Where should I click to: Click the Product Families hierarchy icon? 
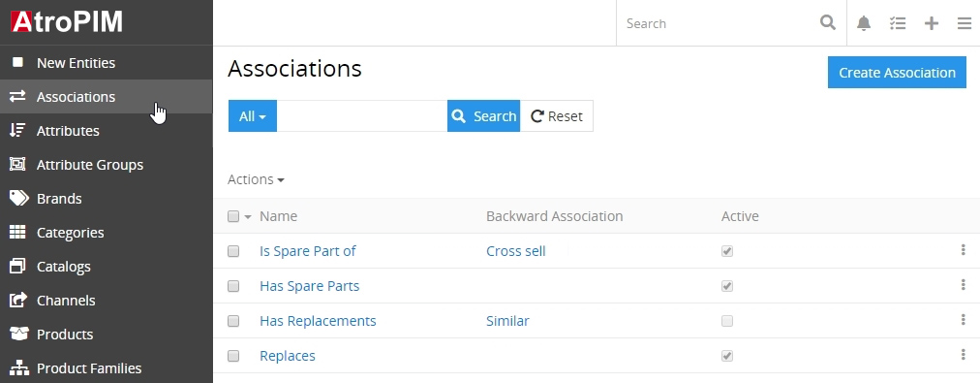point(18,367)
